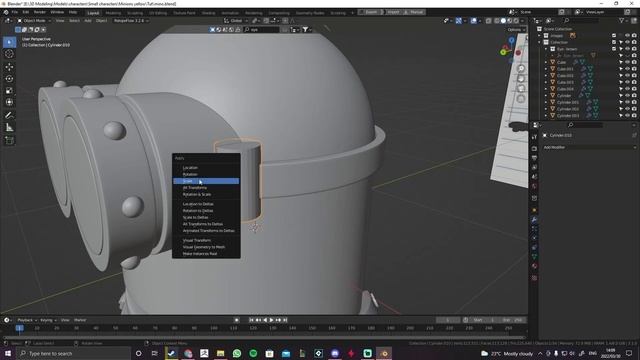This screenshot has height=360, width=640.
Task: Toggle the Images collection checkbox
Action: pyautogui.click(x=614, y=36)
